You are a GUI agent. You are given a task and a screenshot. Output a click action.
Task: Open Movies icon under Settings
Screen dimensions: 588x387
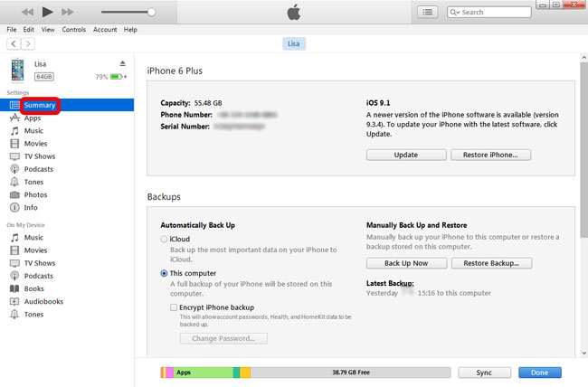coord(14,144)
